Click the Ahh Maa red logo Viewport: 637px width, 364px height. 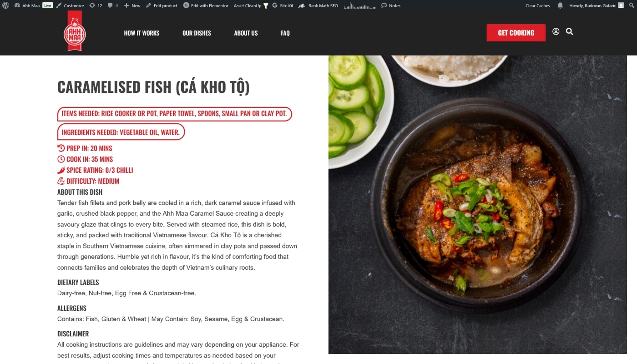coord(75,31)
